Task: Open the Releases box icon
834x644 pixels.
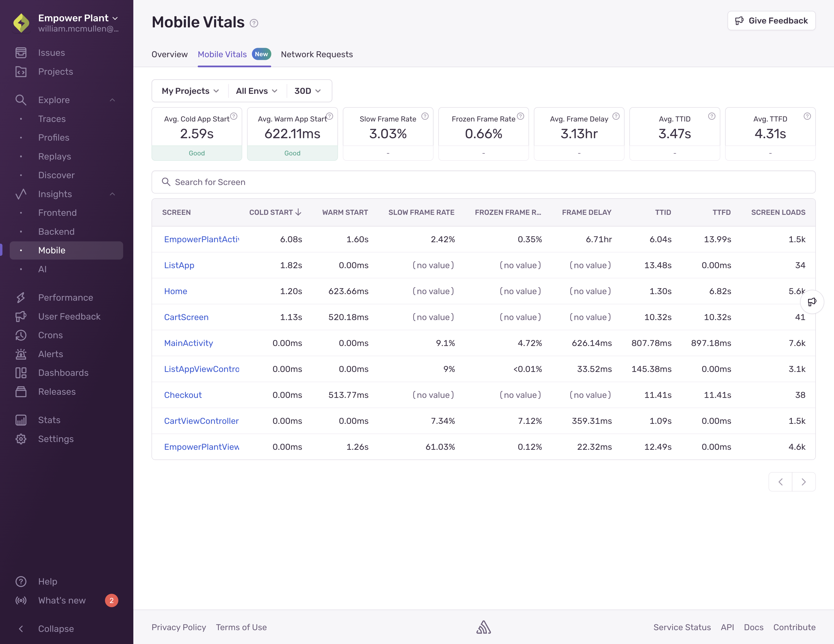Action: 21,392
